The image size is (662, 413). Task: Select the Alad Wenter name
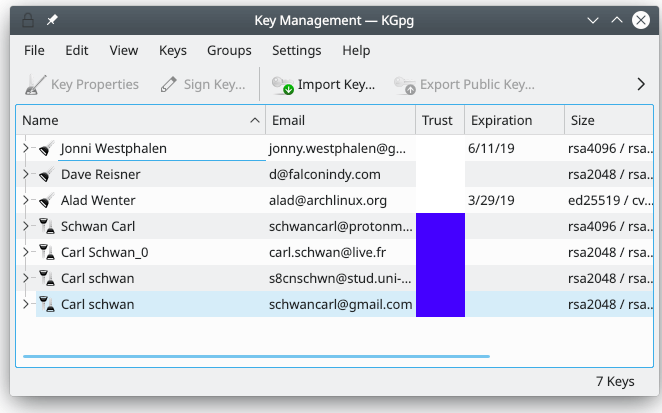98,200
